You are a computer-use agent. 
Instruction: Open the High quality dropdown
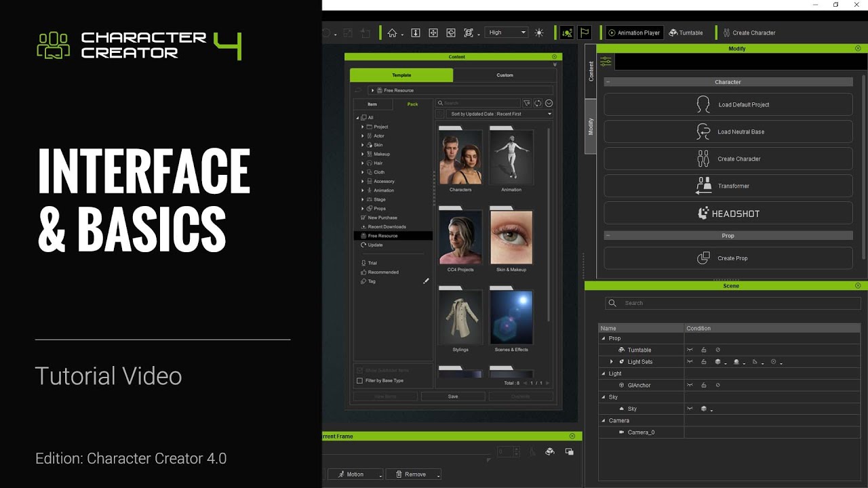(507, 33)
